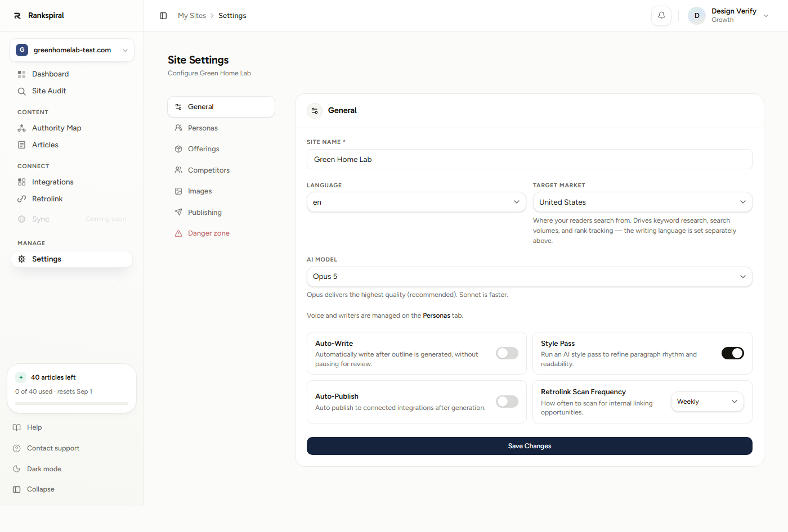Open the AI Model dropdown
This screenshot has width=788, height=532.
530,277
